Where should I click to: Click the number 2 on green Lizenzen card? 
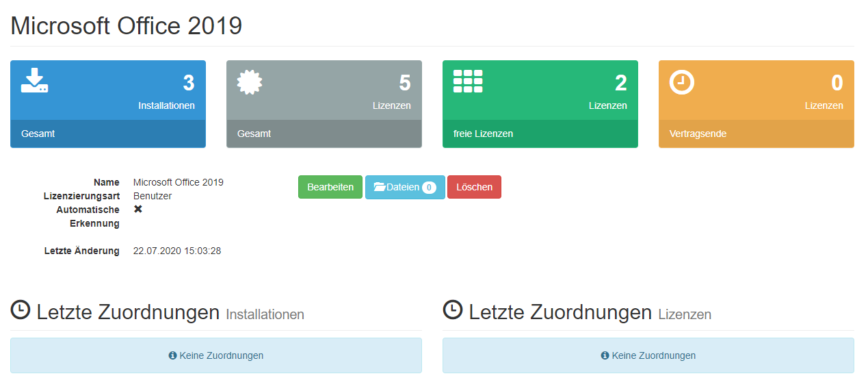pyautogui.click(x=621, y=83)
